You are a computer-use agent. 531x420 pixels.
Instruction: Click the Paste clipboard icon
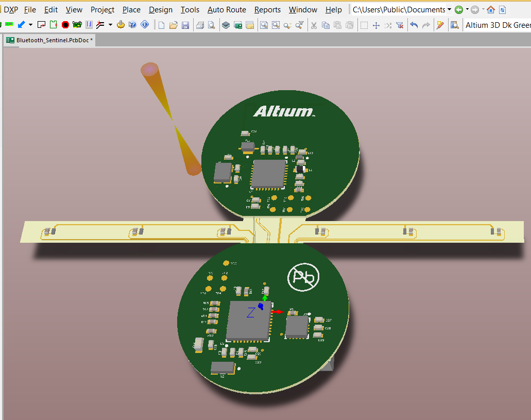pyautogui.click(x=338, y=25)
